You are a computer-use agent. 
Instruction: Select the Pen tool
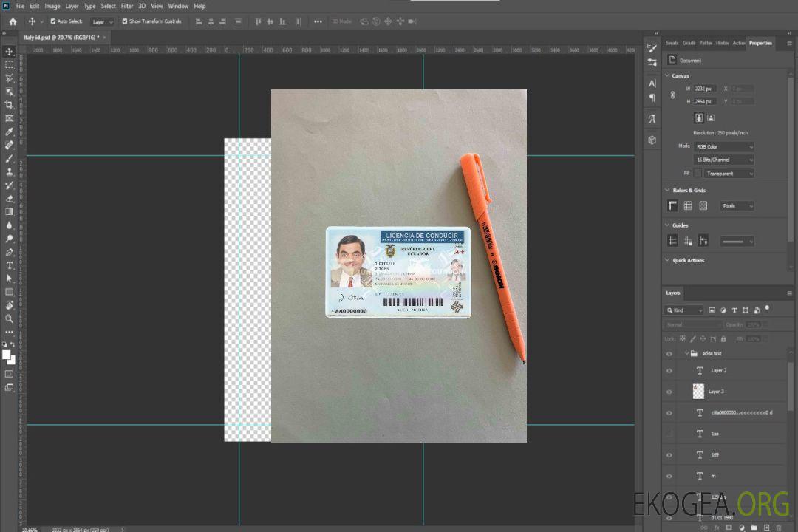(x=9, y=252)
